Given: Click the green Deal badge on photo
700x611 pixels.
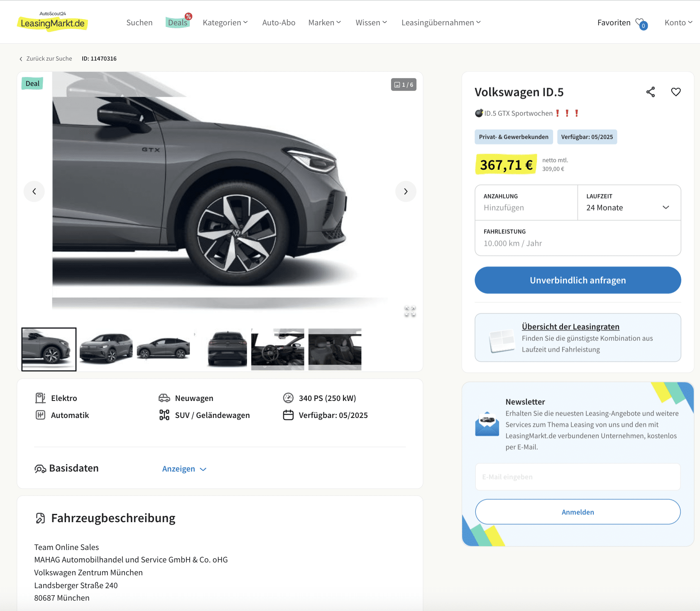Looking at the screenshot, I should 32,83.
